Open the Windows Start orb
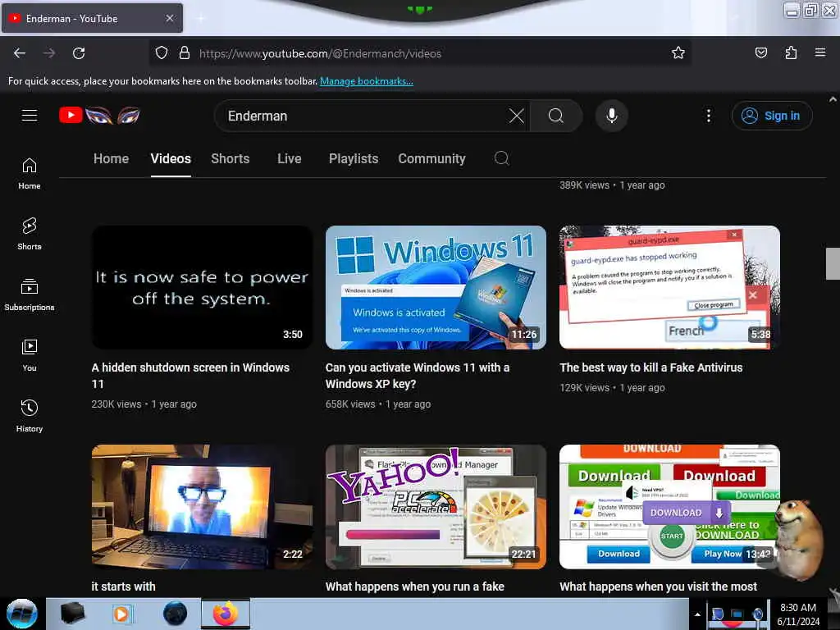 tap(22, 614)
